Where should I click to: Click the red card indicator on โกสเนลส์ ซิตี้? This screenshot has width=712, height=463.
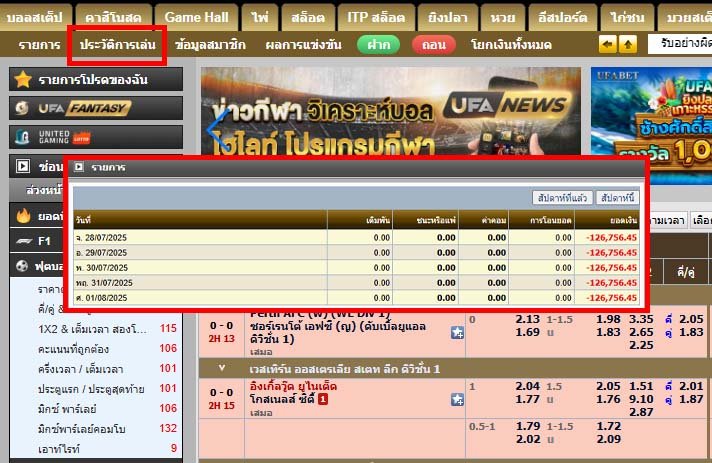pyautogui.click(x=324, y=399)
